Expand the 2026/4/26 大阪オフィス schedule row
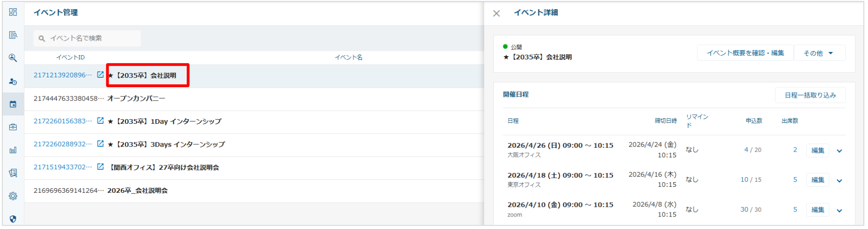 pyautogui.click(x=839, y=151)
